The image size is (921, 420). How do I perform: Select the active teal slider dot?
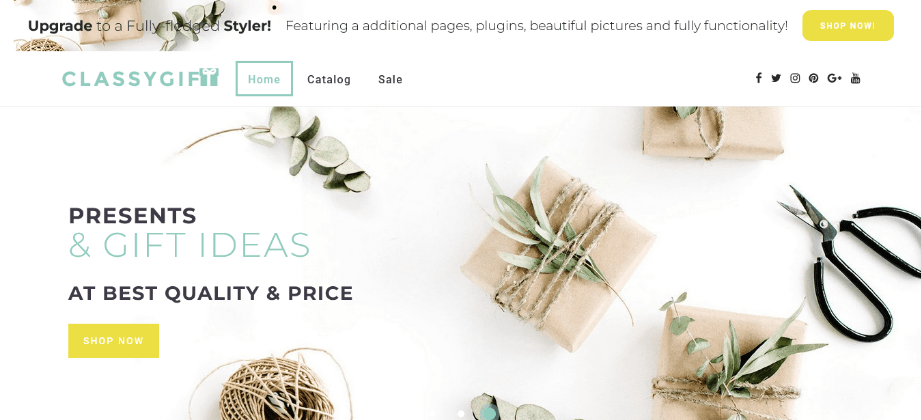488,414
